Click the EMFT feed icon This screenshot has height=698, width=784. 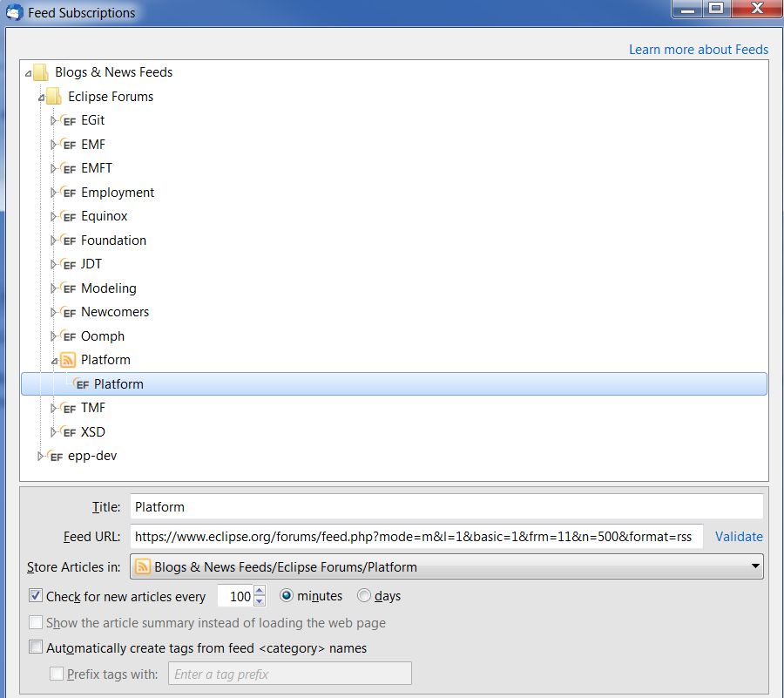68,168
